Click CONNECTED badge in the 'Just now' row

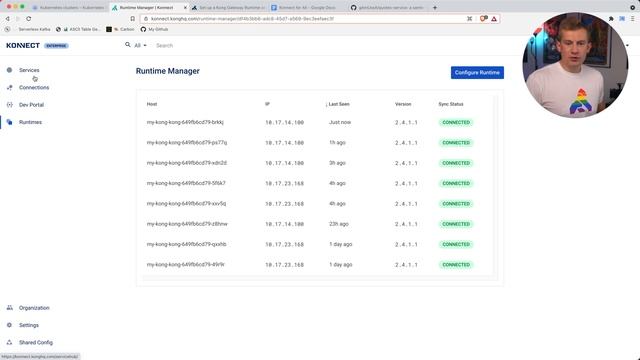click(x=456, y=122)
